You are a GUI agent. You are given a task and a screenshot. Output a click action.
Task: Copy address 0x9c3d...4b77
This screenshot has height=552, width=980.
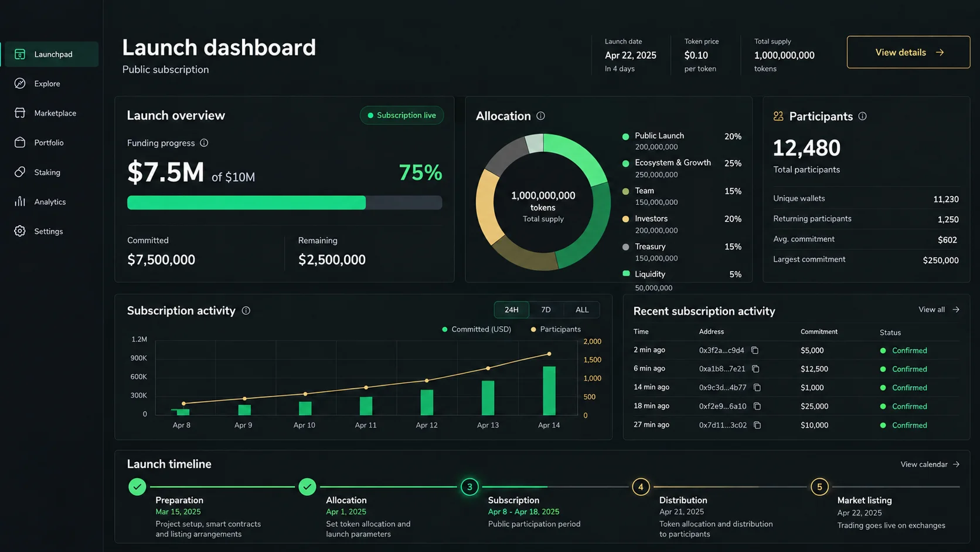[757, 387]
